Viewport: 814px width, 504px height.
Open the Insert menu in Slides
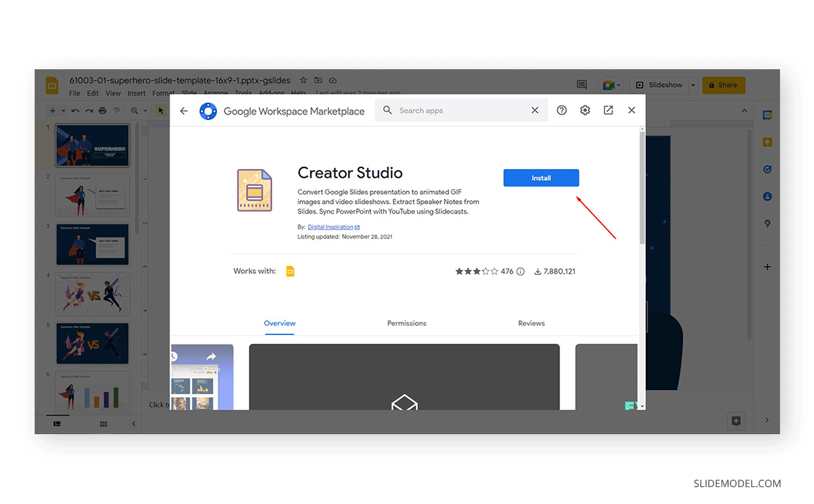pyautogui.click(x=136, y=93)
